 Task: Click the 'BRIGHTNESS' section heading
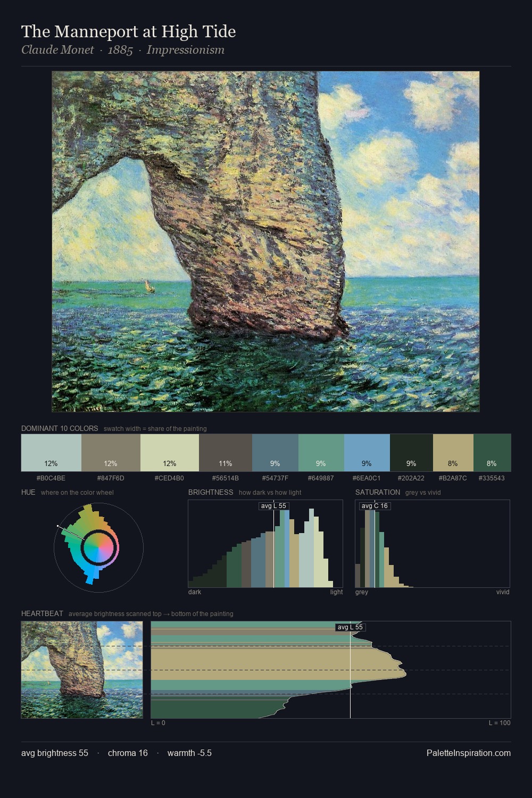click(211, 492)
